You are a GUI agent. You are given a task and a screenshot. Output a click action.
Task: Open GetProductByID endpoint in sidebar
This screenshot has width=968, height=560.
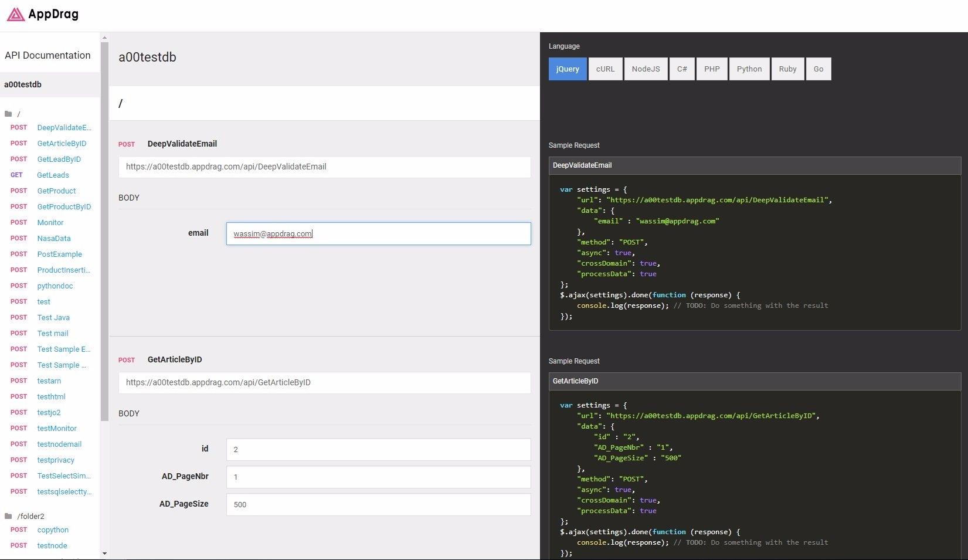[64, 206]
